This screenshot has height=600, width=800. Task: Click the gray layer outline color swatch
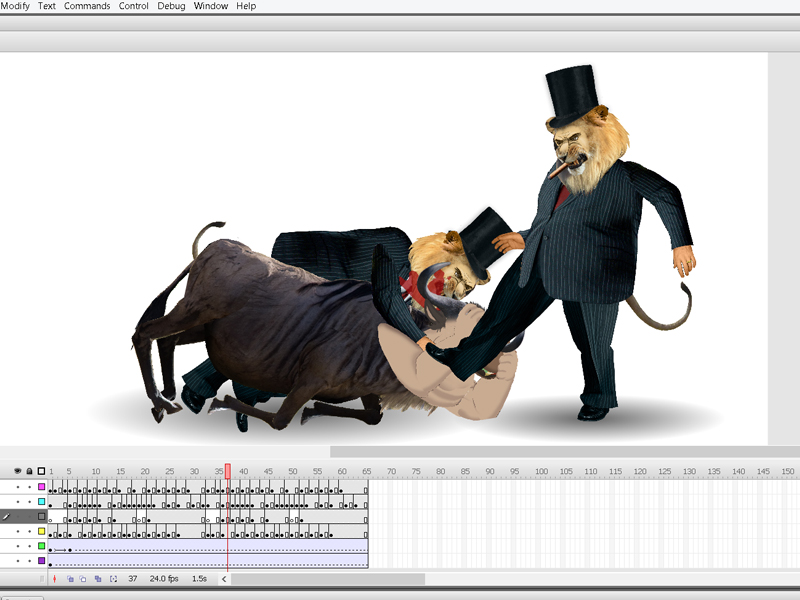coord(42,516)
